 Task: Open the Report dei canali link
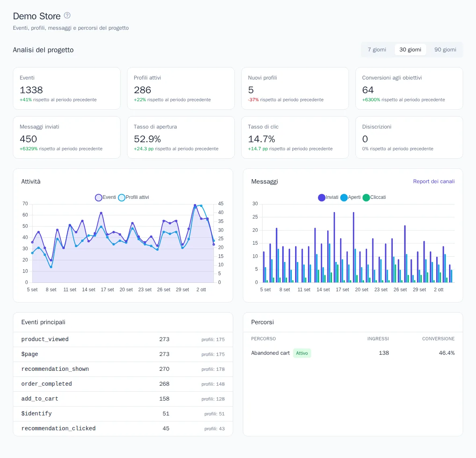[434, 181]
